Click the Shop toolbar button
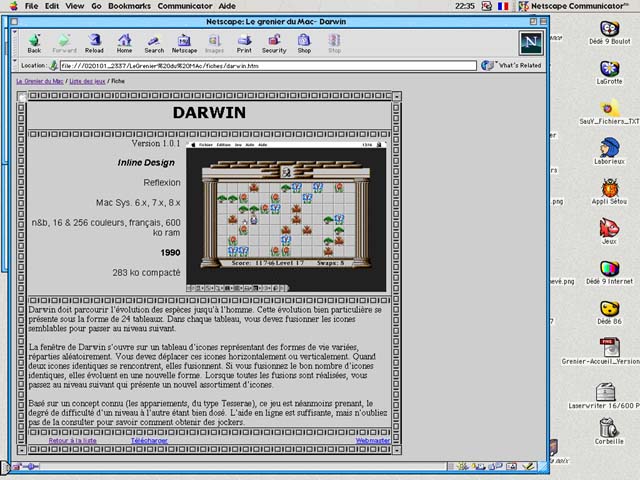 click(x=304, y=43)
